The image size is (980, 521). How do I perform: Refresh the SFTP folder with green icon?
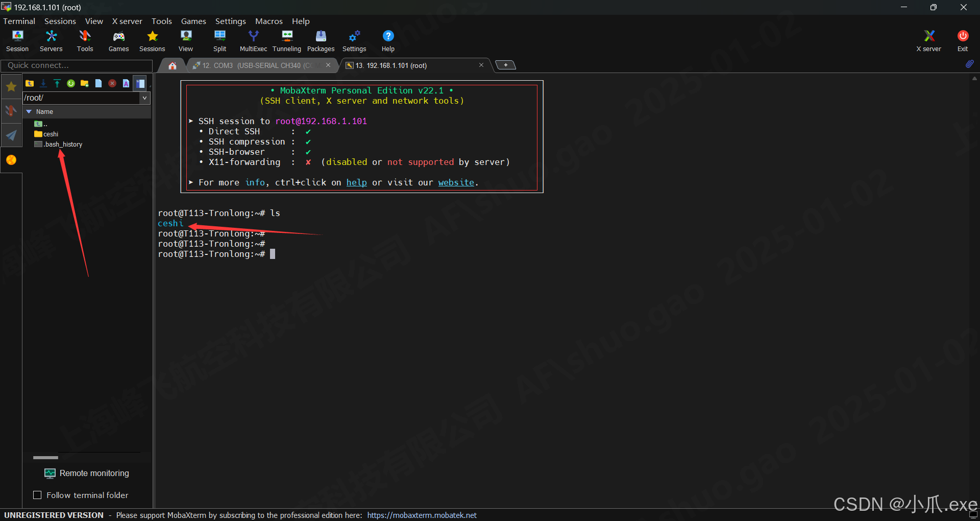click(x=71, y=83)
